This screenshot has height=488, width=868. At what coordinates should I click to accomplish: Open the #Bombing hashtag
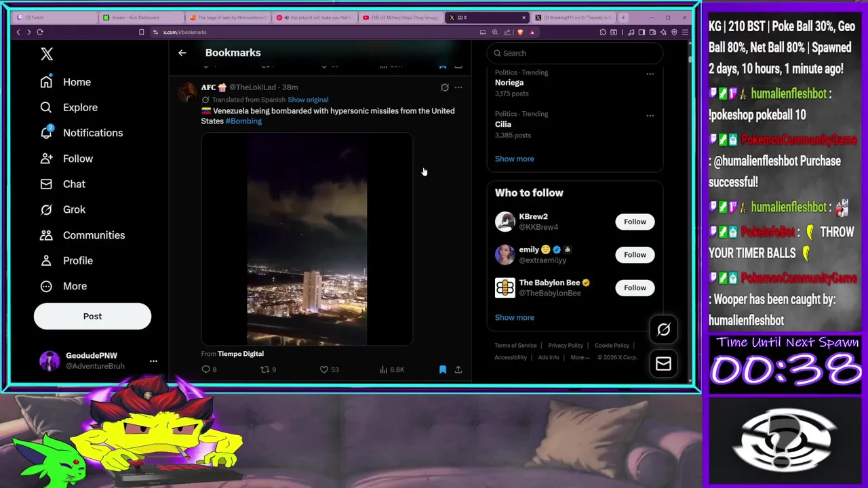243,121
